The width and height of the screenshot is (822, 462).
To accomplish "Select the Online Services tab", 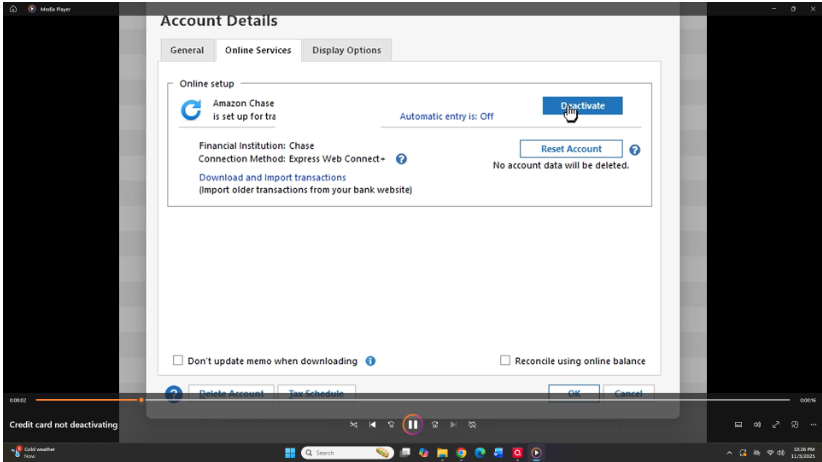I will (x=258, y=50).
